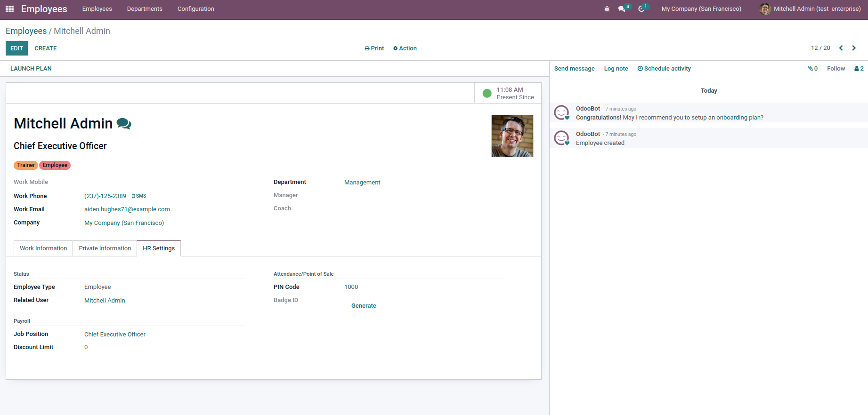Click email aiden.hughes71@example.com
This screenshot has width=868, height=415.
127,209
